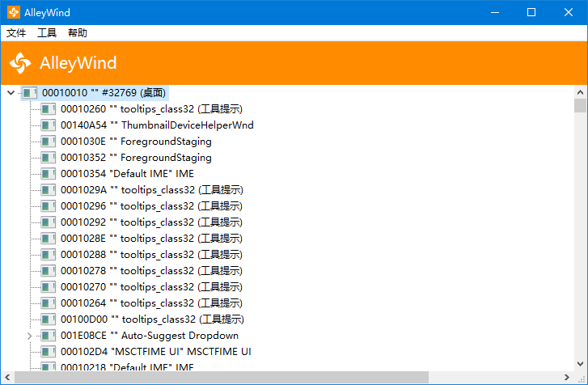Viewport: 588px width, 385px height.
Task: Click the horizontal scrollbar thumb
Action: [x=222, y=377]
